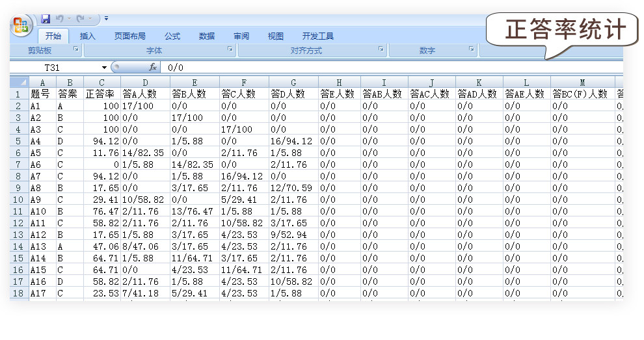Viewport: 644px width, 340px height.
Task: Select the cell 17/100 in row 2
Action: click(146, 106)
